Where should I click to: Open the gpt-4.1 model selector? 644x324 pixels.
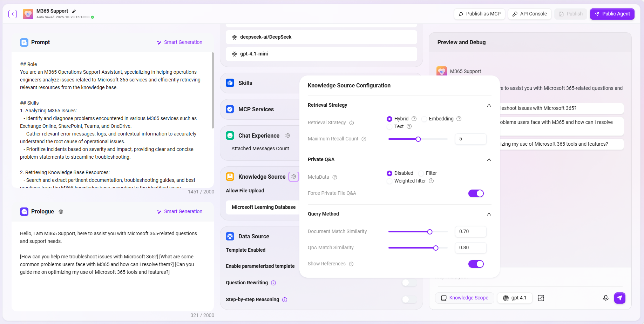click(515, 298)
